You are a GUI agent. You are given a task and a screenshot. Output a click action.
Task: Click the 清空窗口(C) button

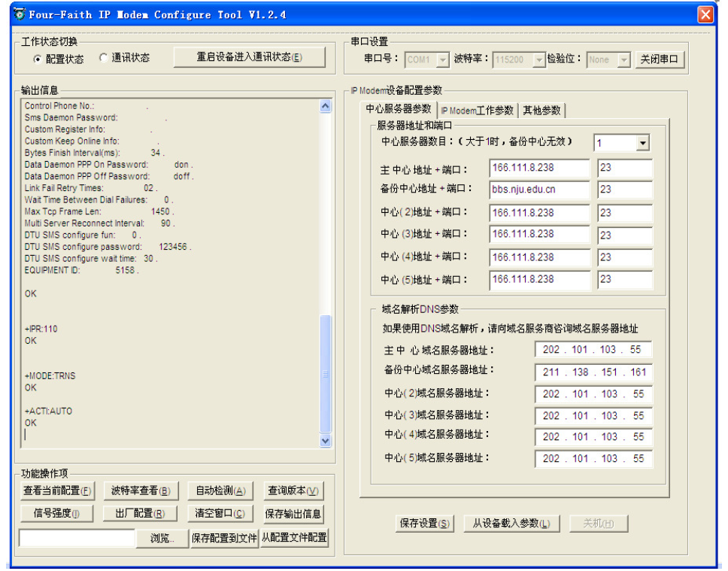pyautogui.click(x=220, y=513)
